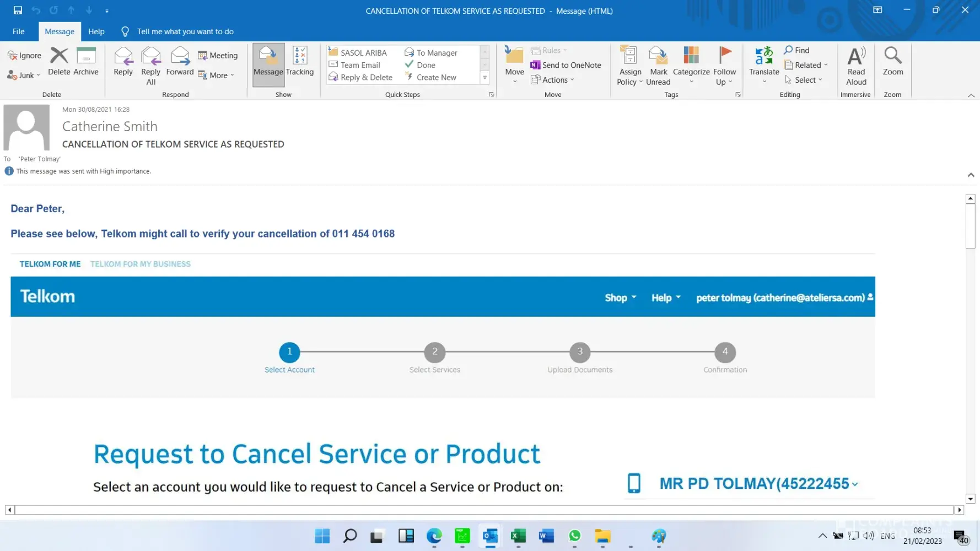
Task: Collapse the ribbon with the arrow
Action: tap(971, 95)
